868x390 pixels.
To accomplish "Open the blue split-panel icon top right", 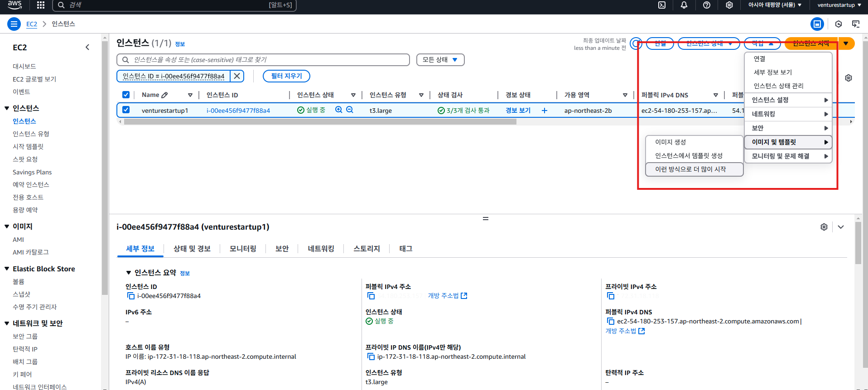I will click(x=817, y=24).
